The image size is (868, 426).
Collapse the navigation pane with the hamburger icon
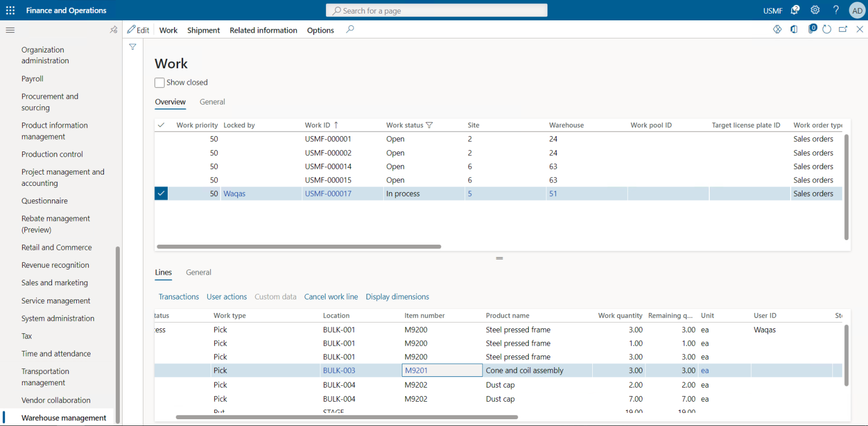(x=10, y=30)
